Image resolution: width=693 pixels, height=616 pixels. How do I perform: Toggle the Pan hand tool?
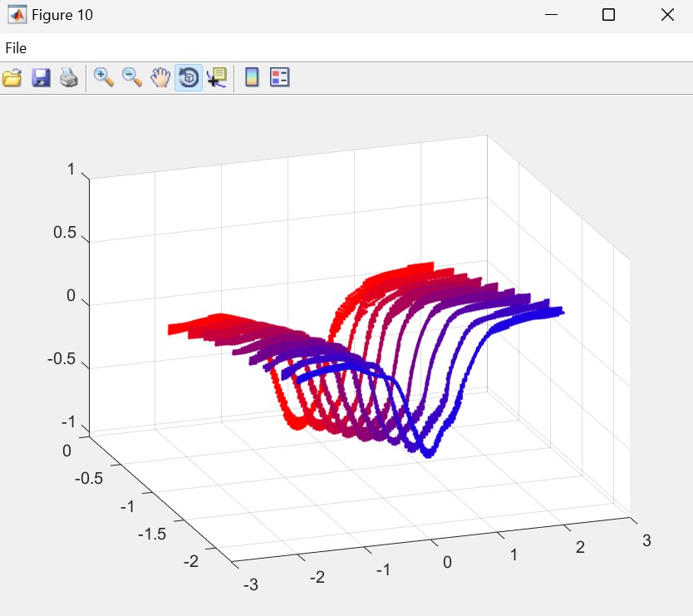[160, 78]
